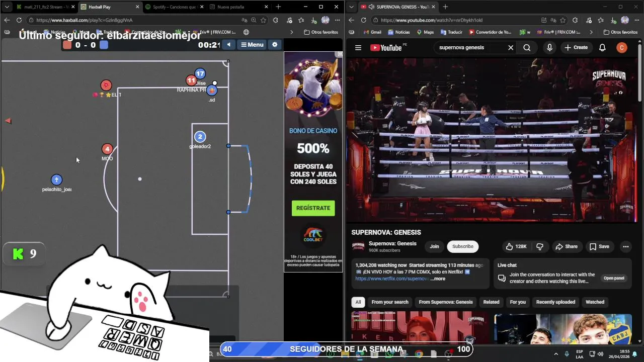Open extensions puzzle icon in YouTube window
The height and width of the screenshot is (362, 644).
click(x=575, y=20)
